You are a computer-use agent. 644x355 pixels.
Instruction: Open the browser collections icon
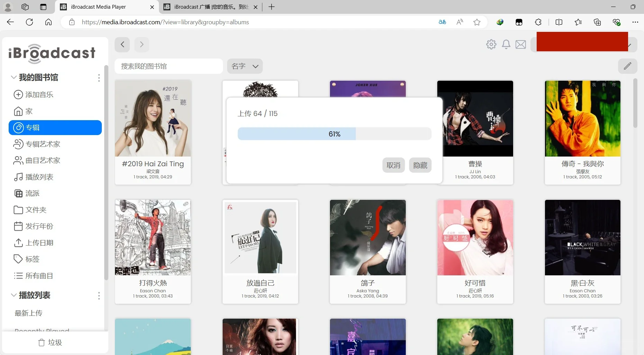[597, 22]
